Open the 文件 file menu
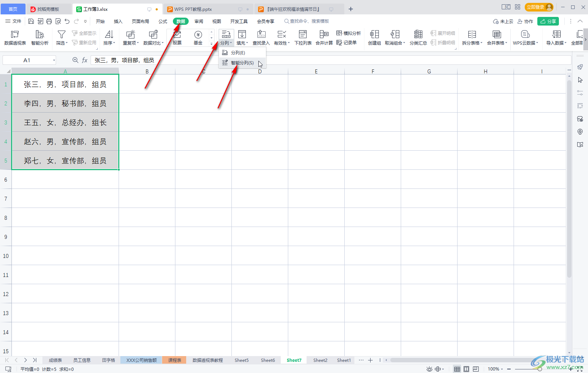The image size is (588, 373). tap(13, 21)
